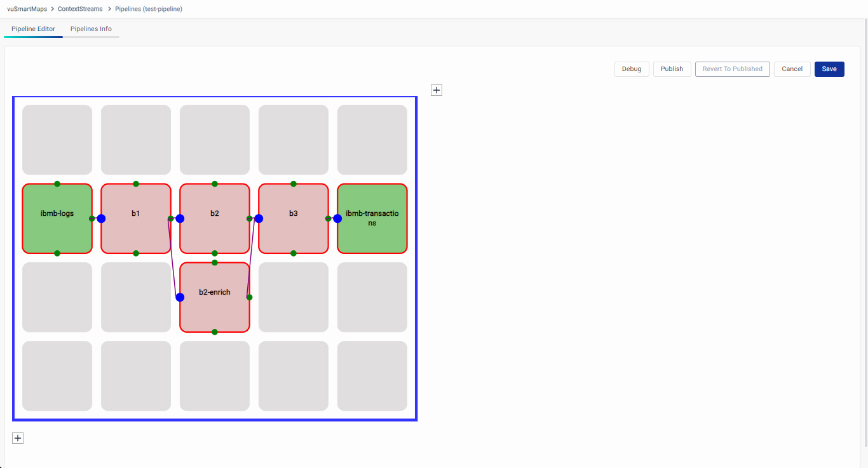The width and height of the screenshot is (868, 468).
Task: Select the Pipeline Editor tab
Action: click(x=33, y=29)
